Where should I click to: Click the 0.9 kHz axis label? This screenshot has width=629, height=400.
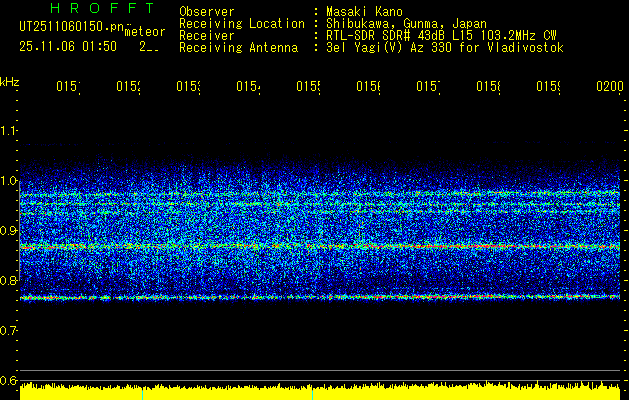click(9, 231)
